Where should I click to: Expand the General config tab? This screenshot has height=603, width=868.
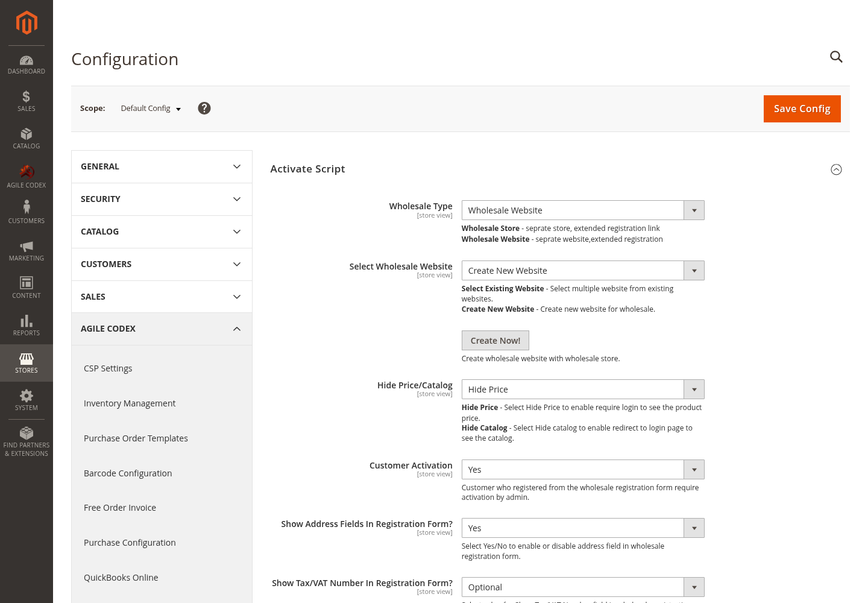pos(162,166)
